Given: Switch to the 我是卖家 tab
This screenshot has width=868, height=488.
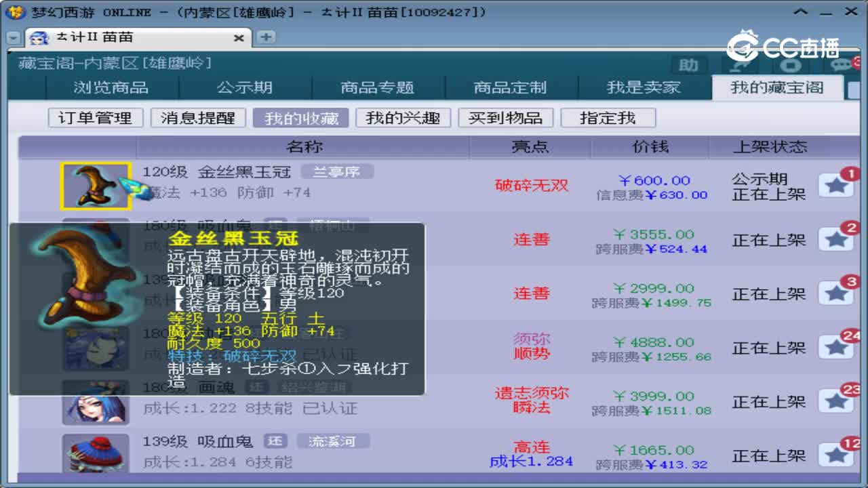Looking at the screenshot, I should click(x=644, y=87).
